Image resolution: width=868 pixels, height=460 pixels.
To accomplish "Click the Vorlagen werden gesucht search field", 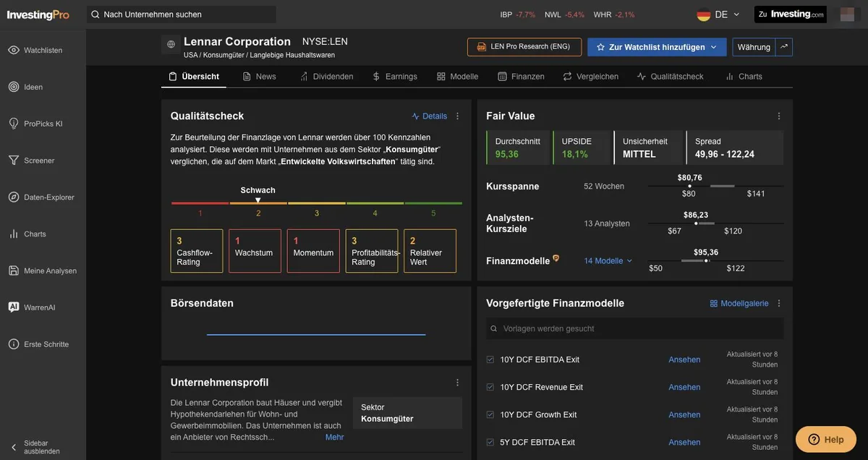I will [635, 329].
